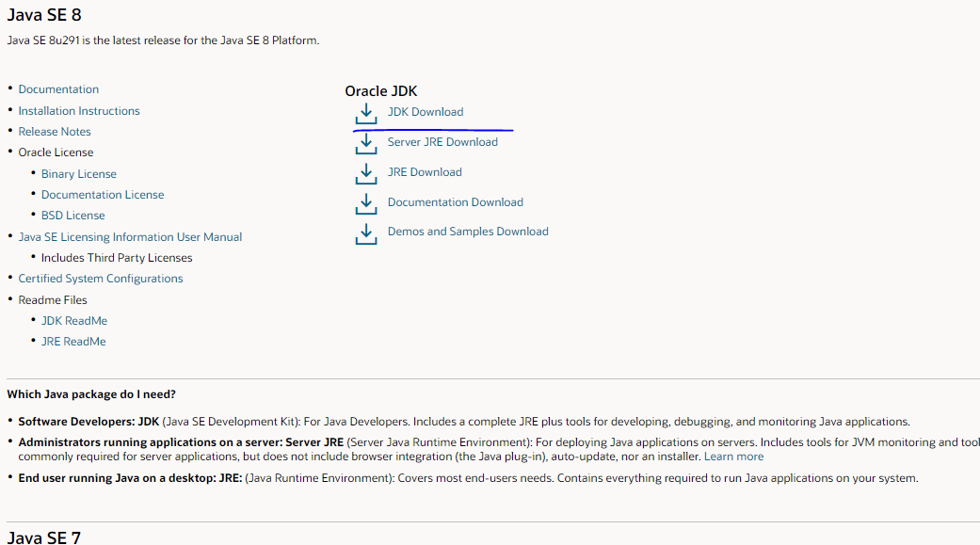Open Installation Instructions link
The width and height of the screenshot is (980, 545).
pos(79,111)
